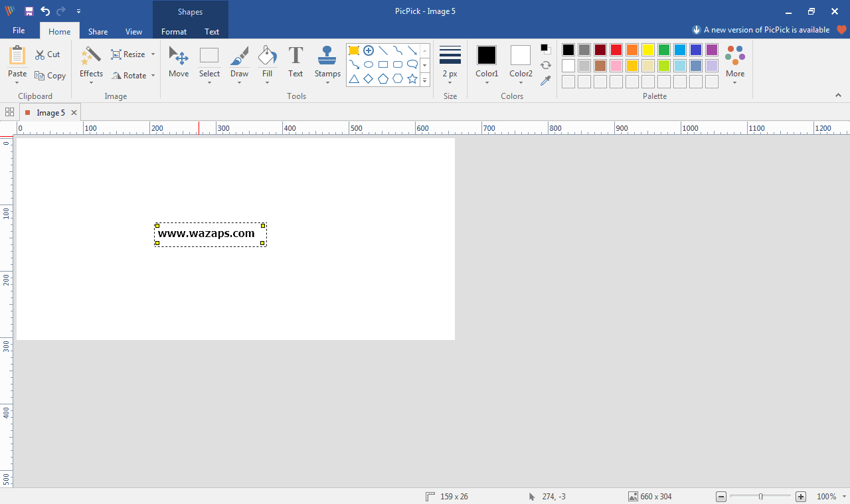The width and height of the screenshot is (850, 504).
Task: Pick the yellow textbox shape in gallery
Action: point(354,50)
